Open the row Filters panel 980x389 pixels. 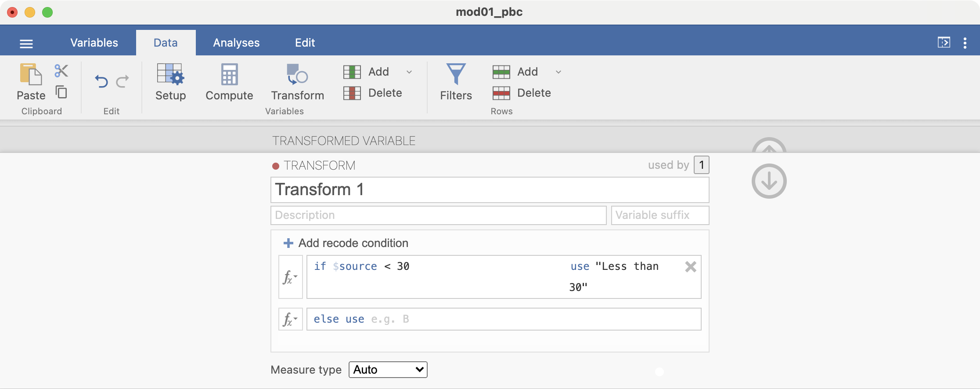(456, 82)
